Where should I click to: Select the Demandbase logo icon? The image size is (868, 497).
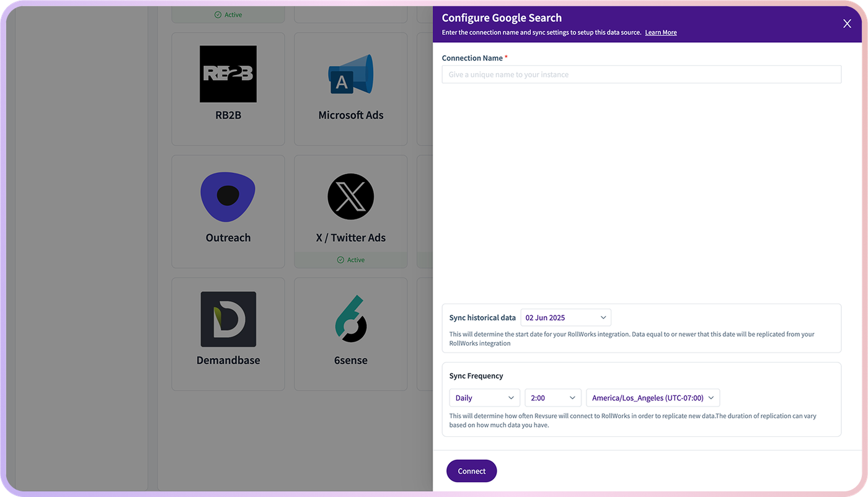(x=228, y=319)
